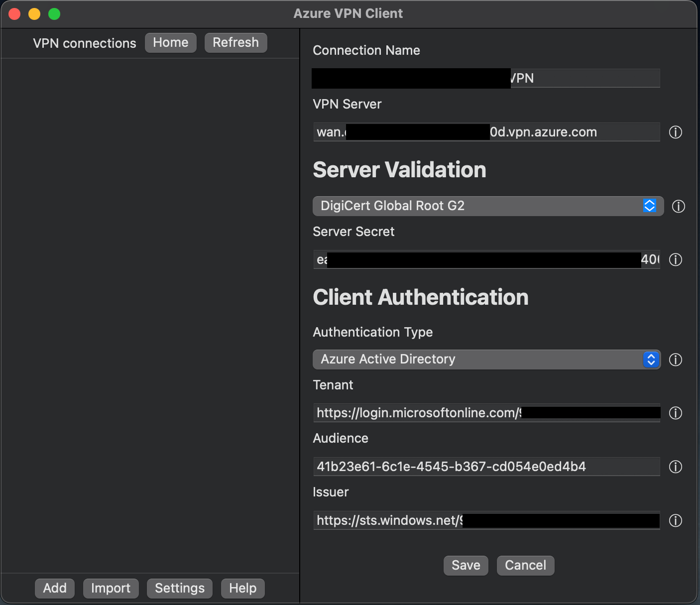Click the Tenant URL input field
This screenshot has height=605, width=700.
[x=486, y=413]
